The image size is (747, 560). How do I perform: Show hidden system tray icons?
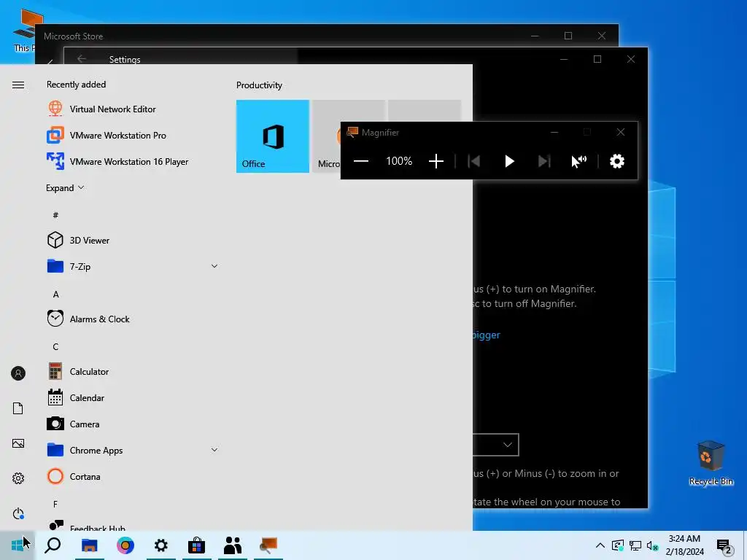pos(600,545)
